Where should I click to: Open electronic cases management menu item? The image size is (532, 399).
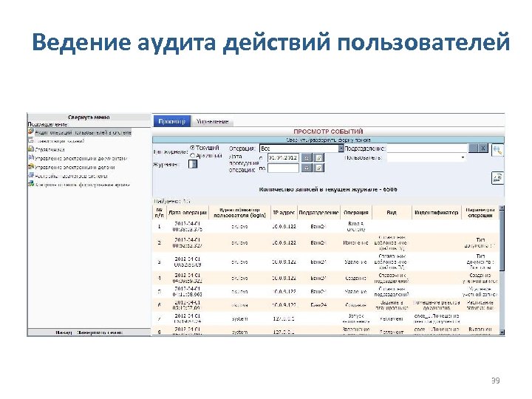(75, 167)
